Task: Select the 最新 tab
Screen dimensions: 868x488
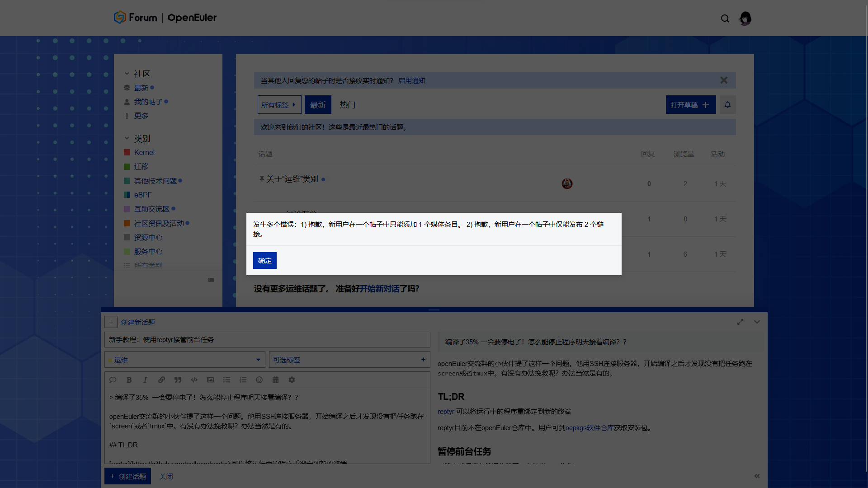Action: (318, 104)
